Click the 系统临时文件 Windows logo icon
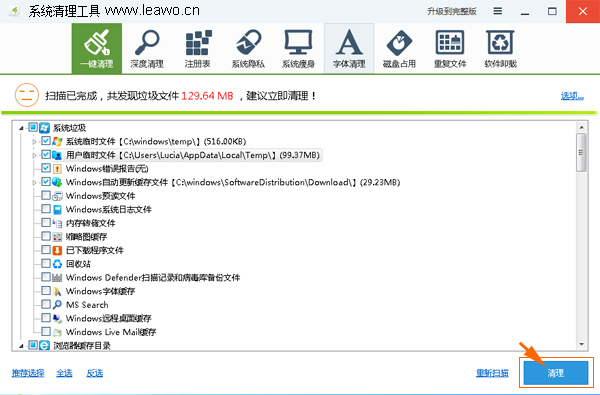The width and height of the screenshot is (600, 395). point(57,141)
